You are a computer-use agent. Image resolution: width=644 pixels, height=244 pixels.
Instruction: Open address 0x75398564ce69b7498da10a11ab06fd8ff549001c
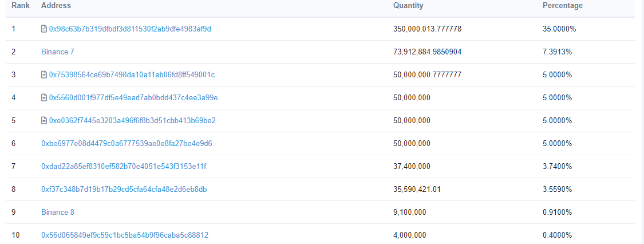click(x=132, y=74)
